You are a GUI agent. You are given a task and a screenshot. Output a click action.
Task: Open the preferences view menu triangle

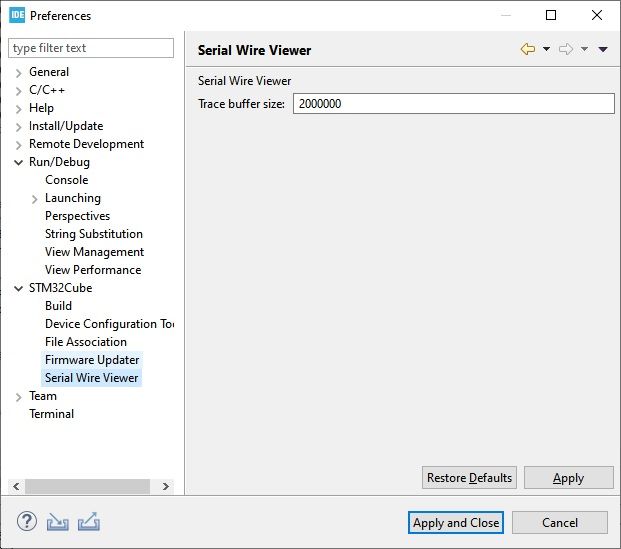pos(603,49)
